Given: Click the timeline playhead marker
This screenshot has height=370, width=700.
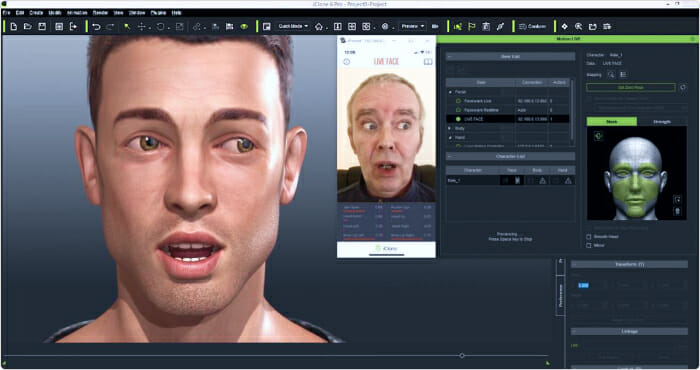Looking at the screenshot, I should (x=462, y=356).
